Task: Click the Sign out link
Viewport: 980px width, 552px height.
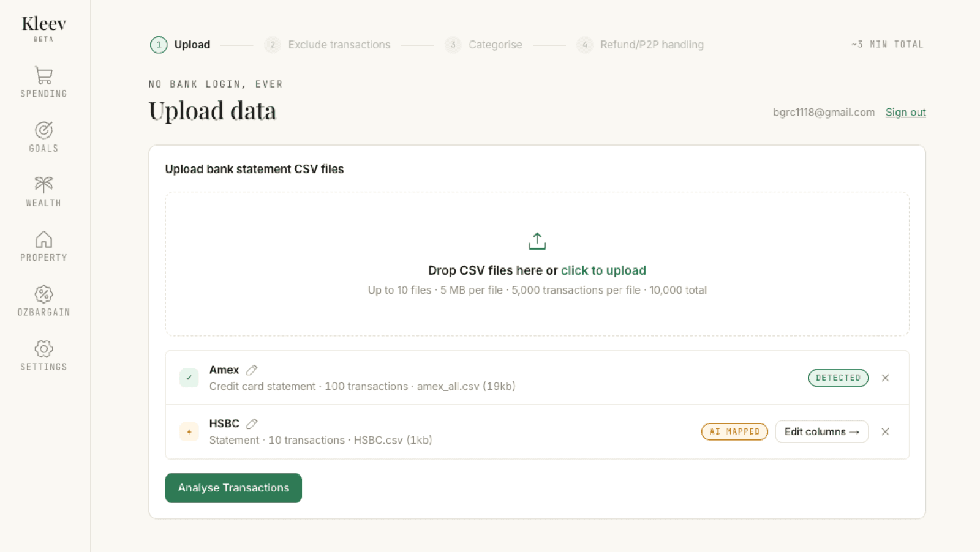Action: [x=905, y=112]
